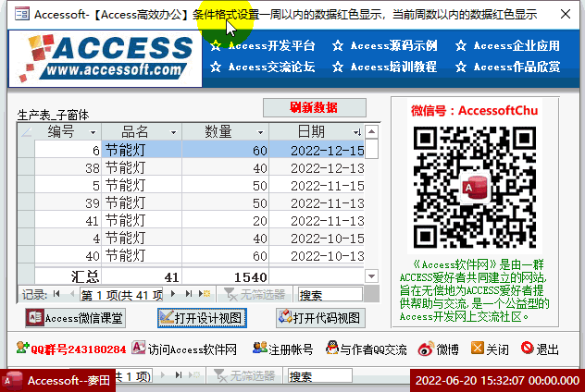Image resolution: width=585 pixels, height=392 pixels.
Task: Go to the previous record in subform navigator
Action: [x=72, y=294]
